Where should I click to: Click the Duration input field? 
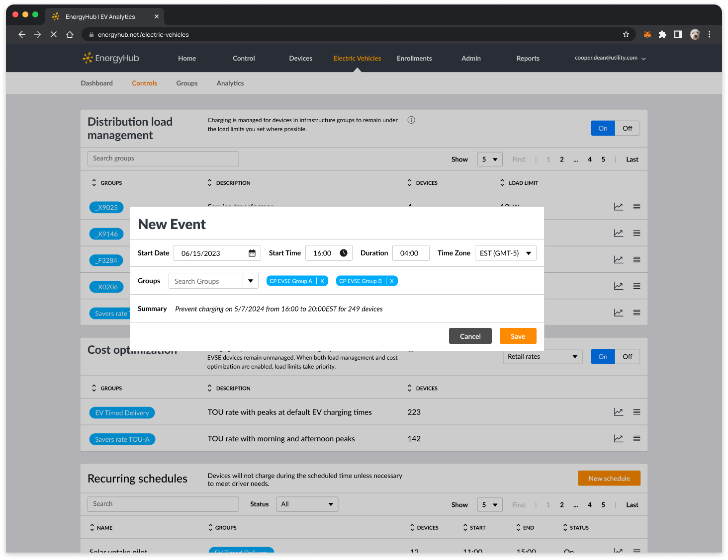pyautogui.click(x=410, y=253)
